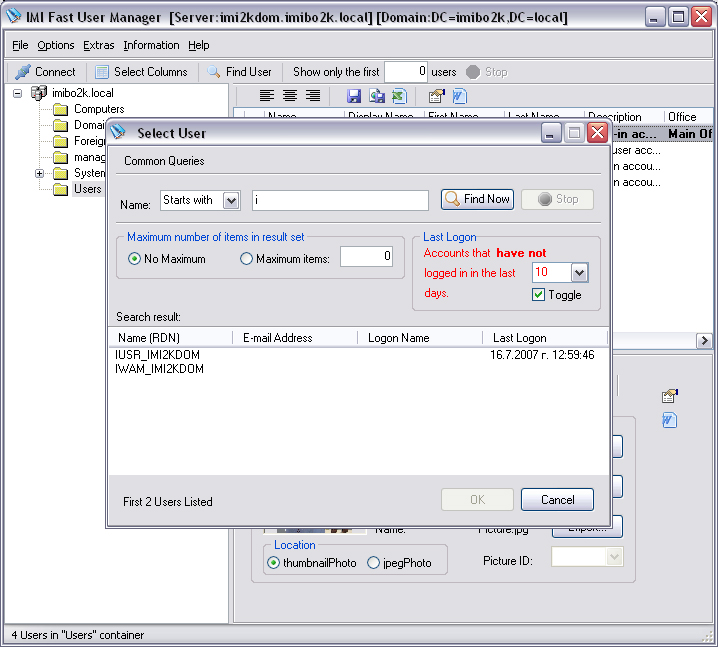Open the Options menu
Viewport: 718px width, 647px height.
(x=56, y=45)
